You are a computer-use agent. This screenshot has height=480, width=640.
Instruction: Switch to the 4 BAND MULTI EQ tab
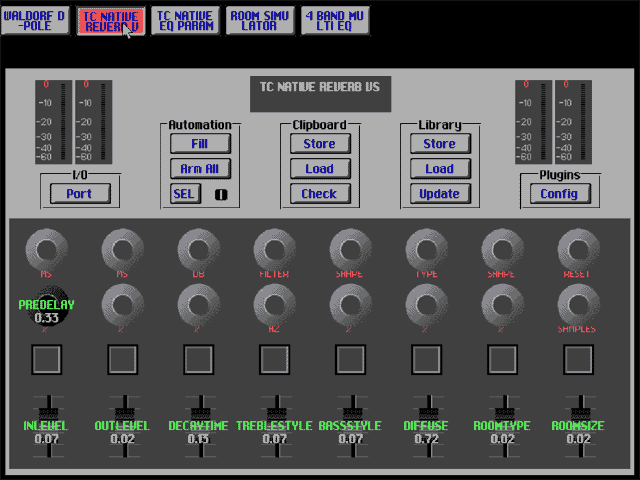click(x=335, y=20)
